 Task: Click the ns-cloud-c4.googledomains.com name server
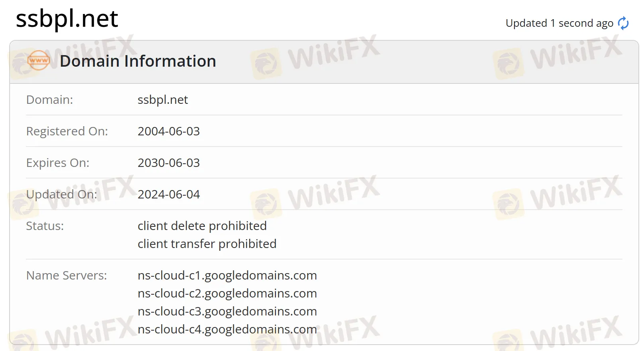coord(226,329)
